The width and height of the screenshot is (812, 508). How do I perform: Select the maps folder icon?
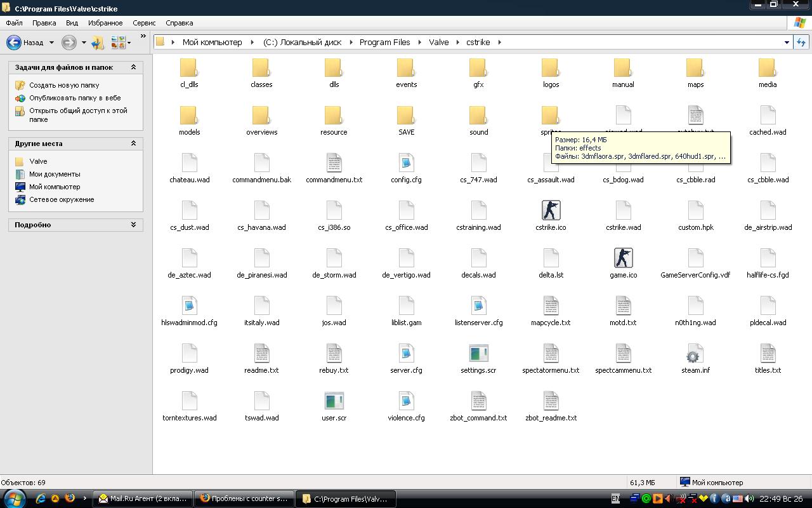click(695, 67)
